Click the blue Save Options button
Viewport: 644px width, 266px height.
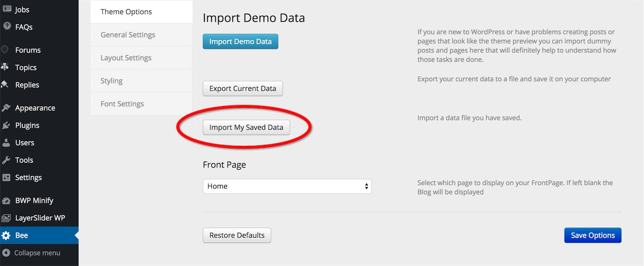pyautogui.click(x=592, y=235)
